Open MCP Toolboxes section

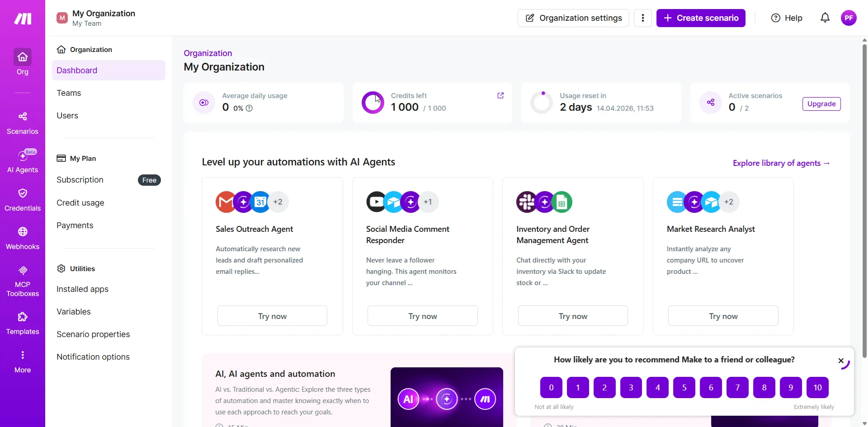pos(23,282)
